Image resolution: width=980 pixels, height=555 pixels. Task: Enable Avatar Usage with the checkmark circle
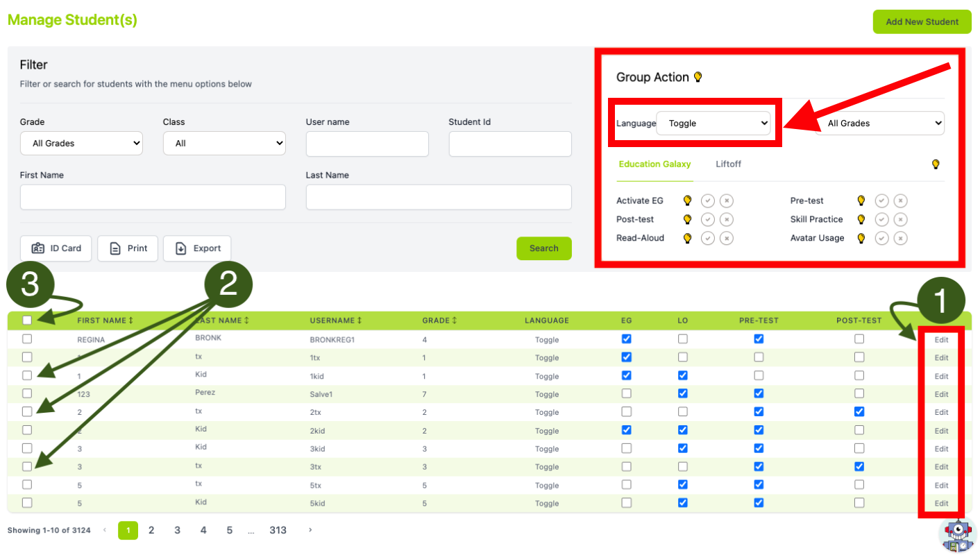point(881,238)
